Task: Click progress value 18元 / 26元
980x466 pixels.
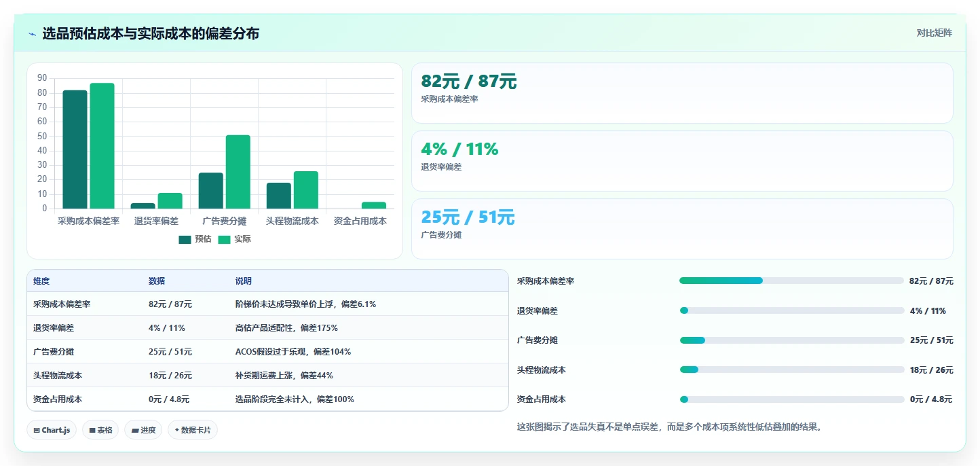Action: pyautogui.click(x=931, y=370)
